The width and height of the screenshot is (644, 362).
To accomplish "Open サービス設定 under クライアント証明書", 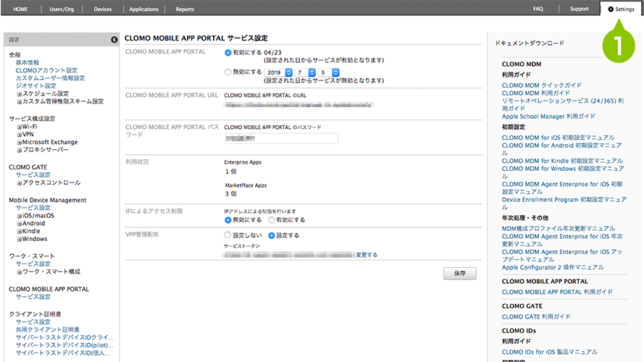I will (33, 321).
